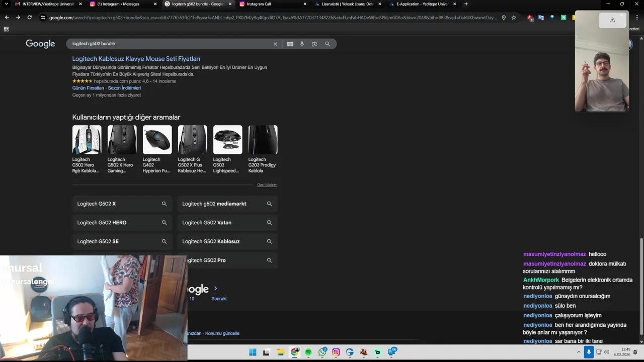This screenshot has height=362, width=644.
Task: Clear the Google search box with X
Action: pyautogui.click(x=275, y=44)
